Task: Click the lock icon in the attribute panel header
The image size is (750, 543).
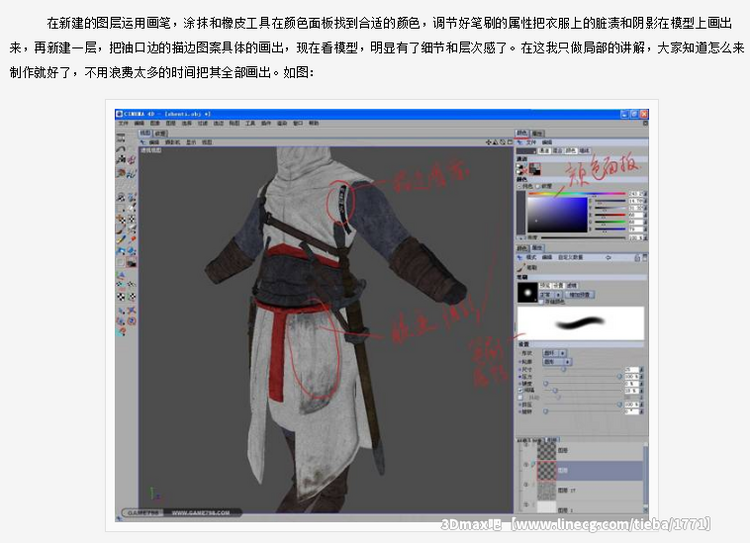Action: point(637,258)
